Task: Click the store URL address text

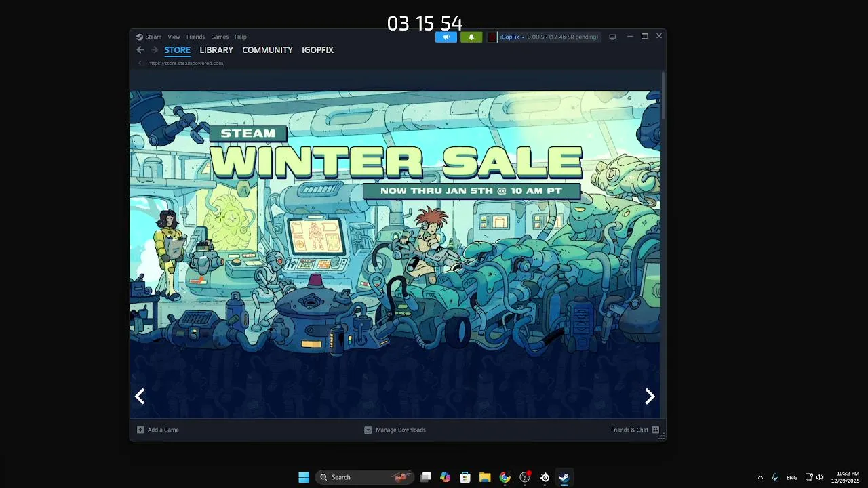Action: [186, 63]
